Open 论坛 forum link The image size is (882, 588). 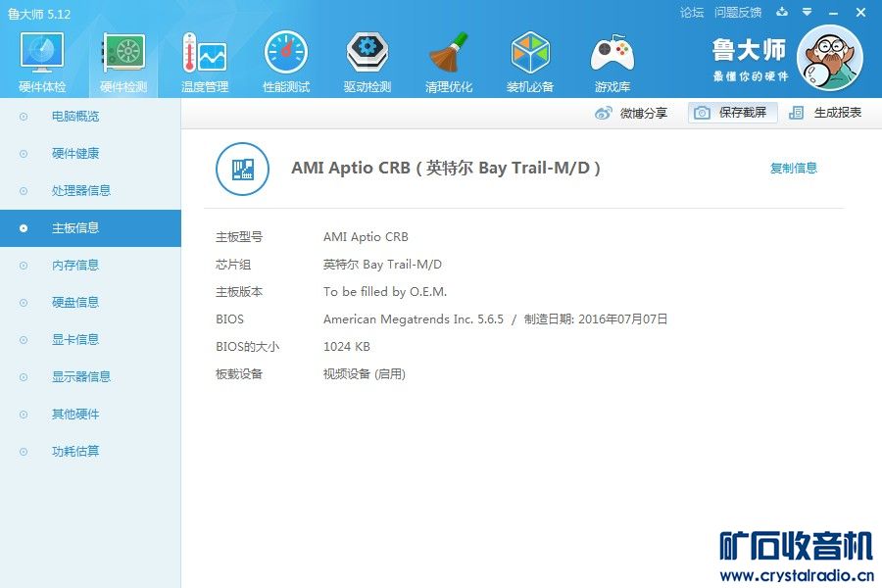[691, 13]
